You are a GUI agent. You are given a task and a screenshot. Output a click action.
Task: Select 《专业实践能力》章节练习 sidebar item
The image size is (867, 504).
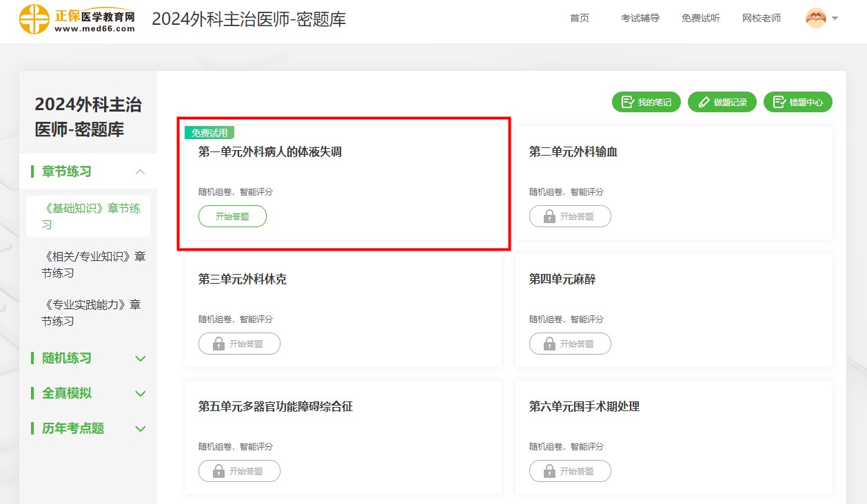(x=91, y=313)
